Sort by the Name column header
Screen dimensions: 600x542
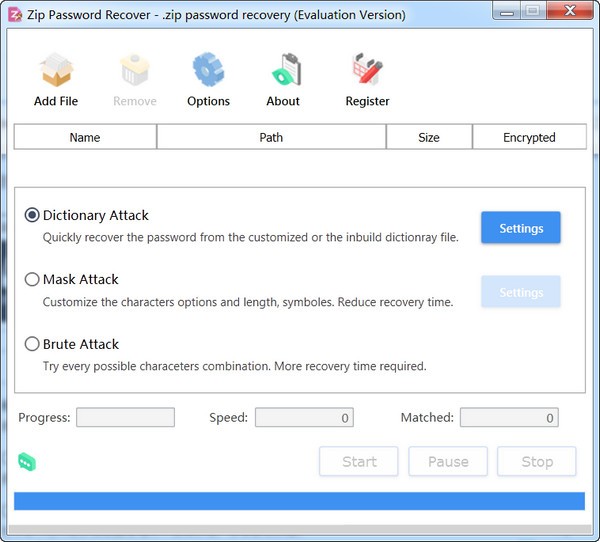coord(85,137)
